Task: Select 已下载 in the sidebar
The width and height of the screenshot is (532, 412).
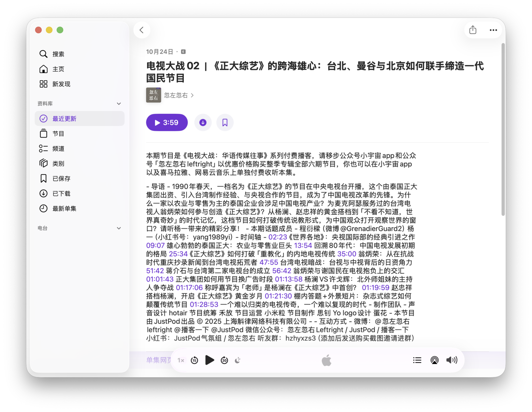Action: coord(61,194)
